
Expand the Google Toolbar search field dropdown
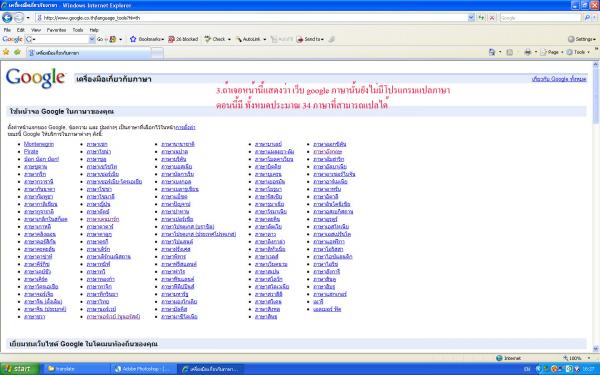click(x=92, y=39)
